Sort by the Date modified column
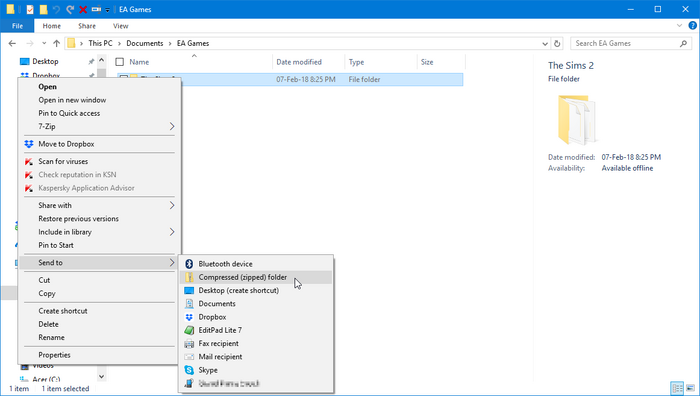 click(299, 62)
